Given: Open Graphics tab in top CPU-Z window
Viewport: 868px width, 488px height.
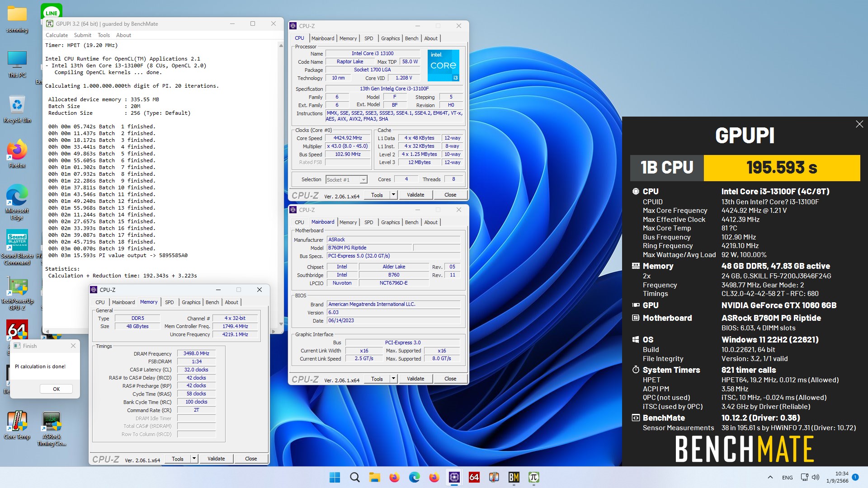Looking at the screenshot, I should pos(390,38).
